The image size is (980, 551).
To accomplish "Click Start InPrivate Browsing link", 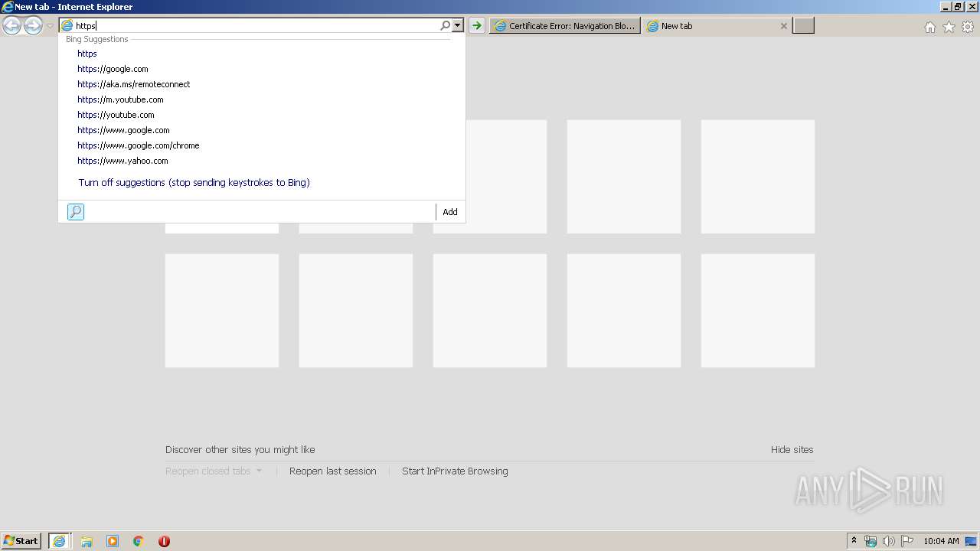I will pyautogui.click(x=455, y=471).
